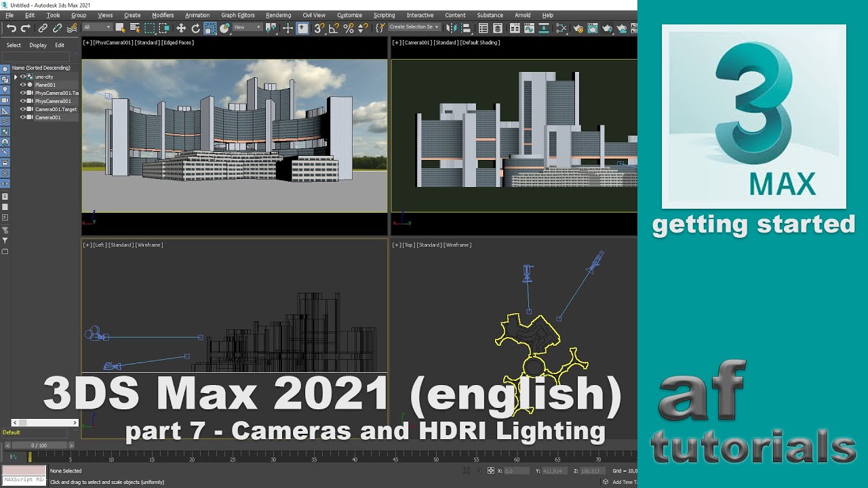Open the Create Selection Set dropdown
Screen dimensions: 868x488
414,27
